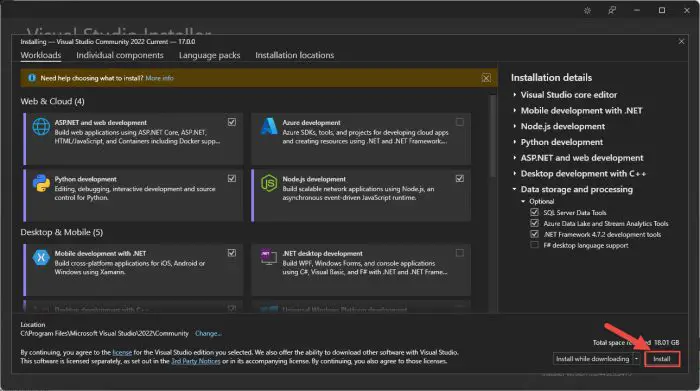Expand Node.js development details
This screenshot has width=700, height=391.
[x=515, y=126]
